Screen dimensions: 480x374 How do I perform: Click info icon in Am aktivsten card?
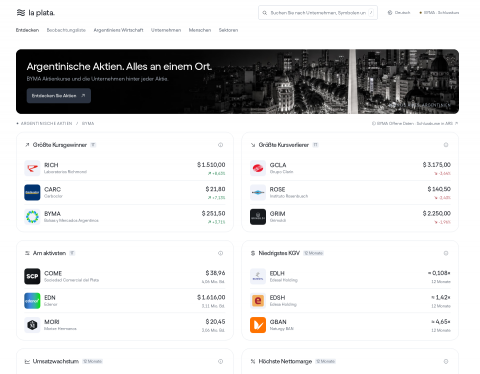click(220, 253)
